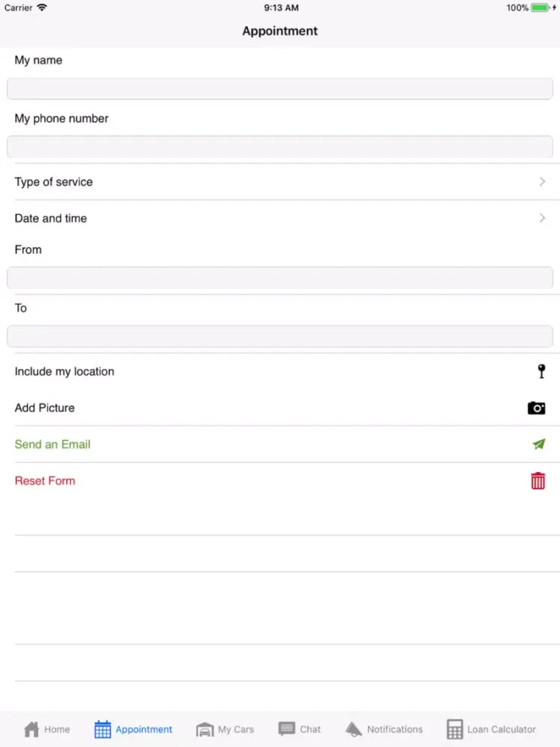Expand the Type of service chevron
The height and width of the screenshot is (747, 560).
(542, 182)
